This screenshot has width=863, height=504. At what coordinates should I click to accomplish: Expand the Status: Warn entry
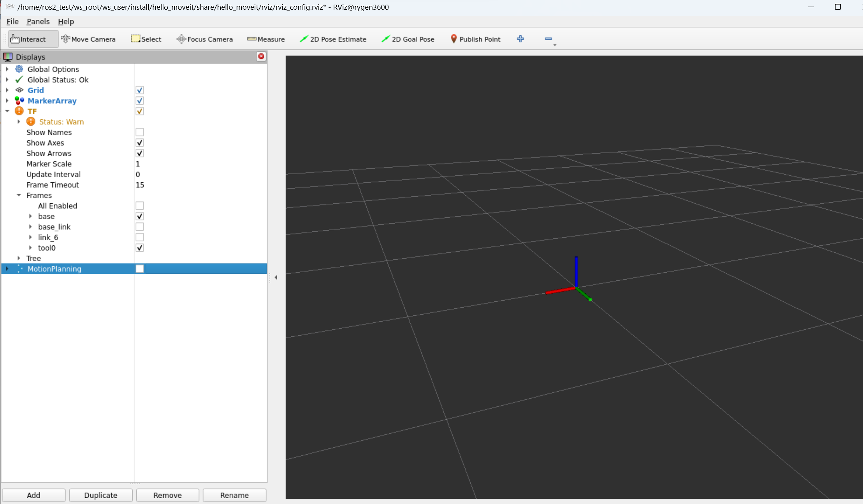point(19,122)
